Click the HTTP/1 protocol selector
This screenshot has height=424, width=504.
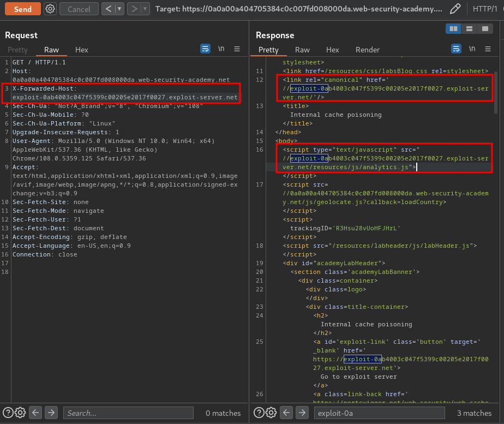pos(485,9)
